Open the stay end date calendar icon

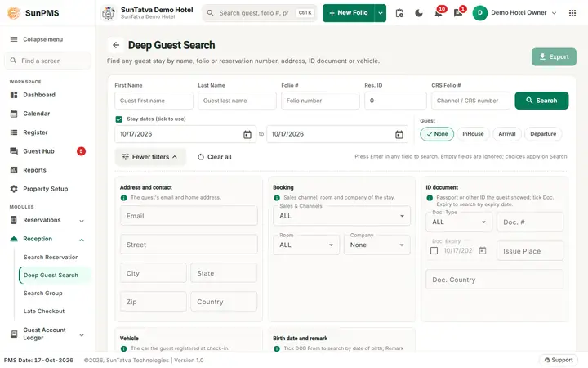[x=399, y=134]
